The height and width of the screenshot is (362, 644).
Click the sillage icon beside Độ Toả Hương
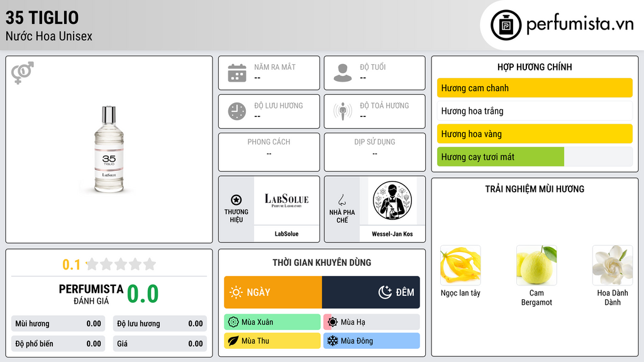click(x=343, y=111)
